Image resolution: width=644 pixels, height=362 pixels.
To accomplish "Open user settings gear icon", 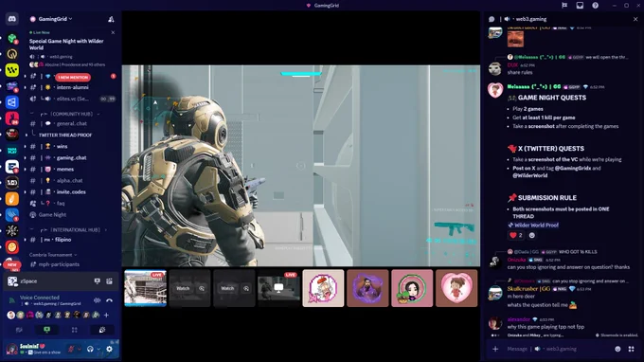I will [x=109, y=349].
